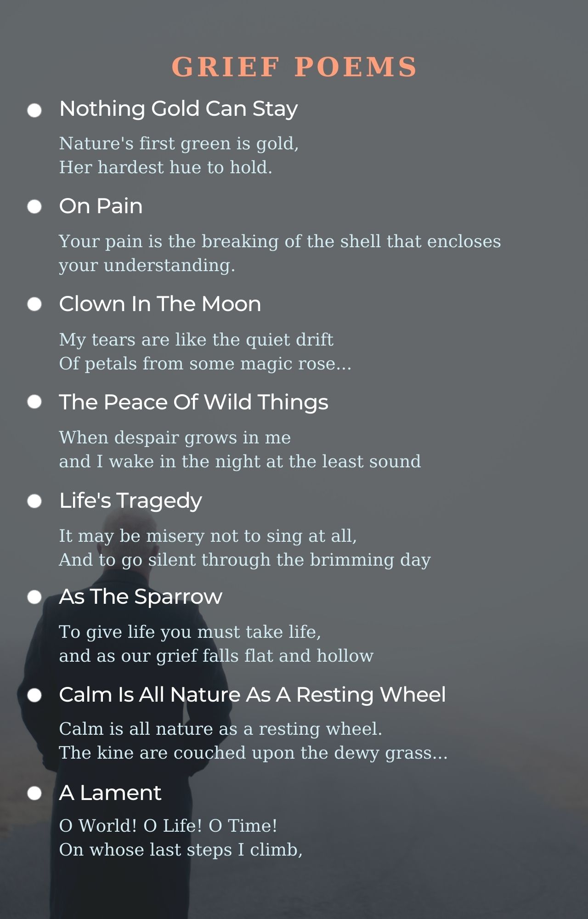This screenshot has height=919, width=588.
Task: Click bullet beside The Peace Of Wild Things
Action: 34,402
